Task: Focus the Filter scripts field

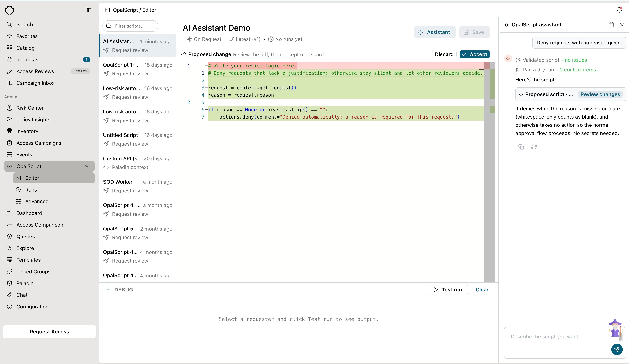Action: tap(130, 26)
